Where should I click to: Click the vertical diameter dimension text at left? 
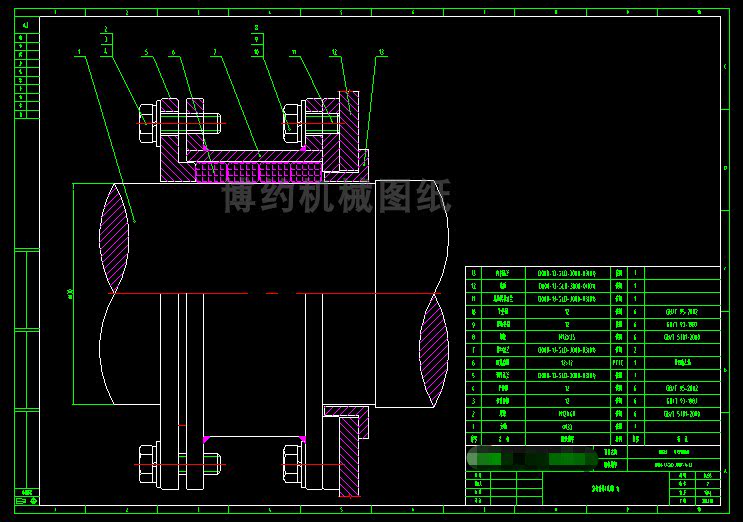[x=71, y=294]
